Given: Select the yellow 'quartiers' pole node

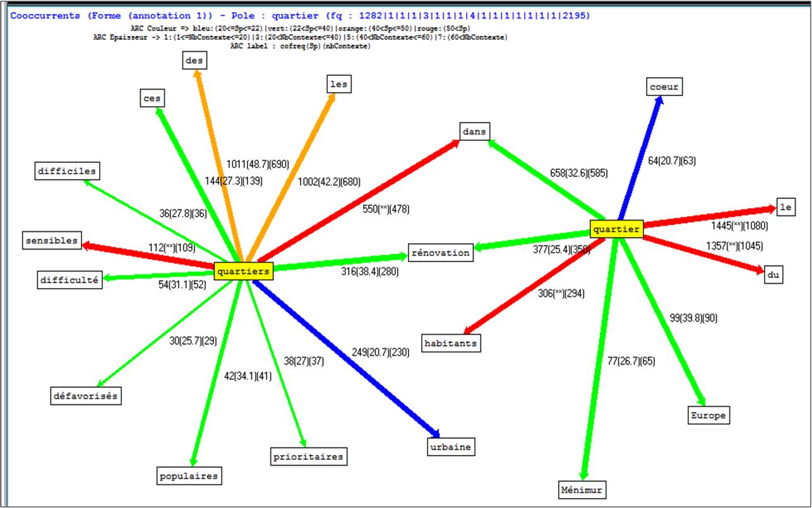Looking at the screenshot, I should pyautogui.click(x=243, y=271).
